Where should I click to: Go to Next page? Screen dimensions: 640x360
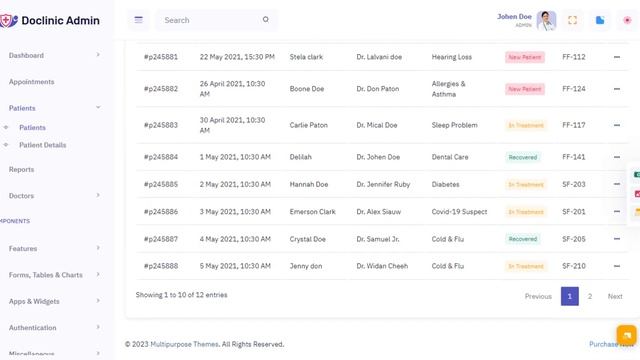(615, 297)
